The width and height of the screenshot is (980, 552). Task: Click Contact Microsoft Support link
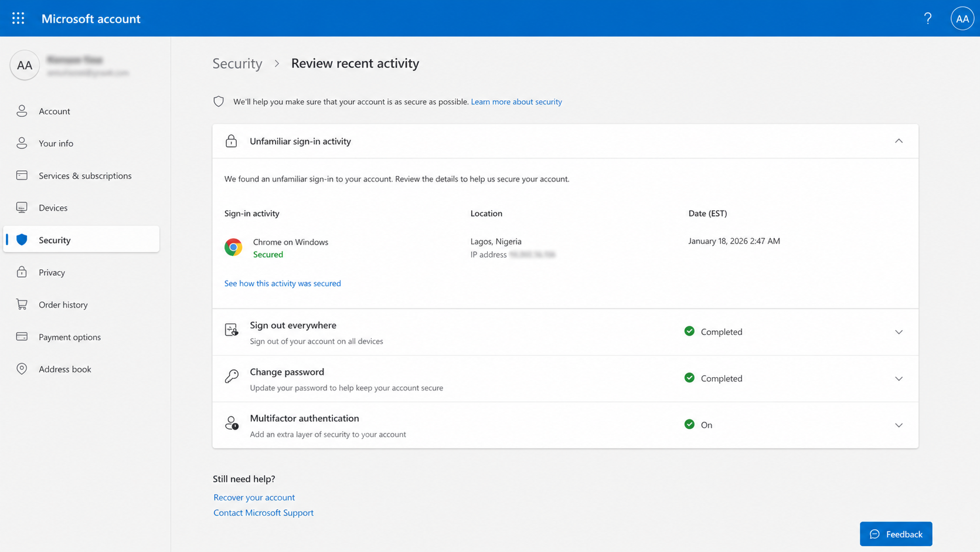(x=263, y=512)
